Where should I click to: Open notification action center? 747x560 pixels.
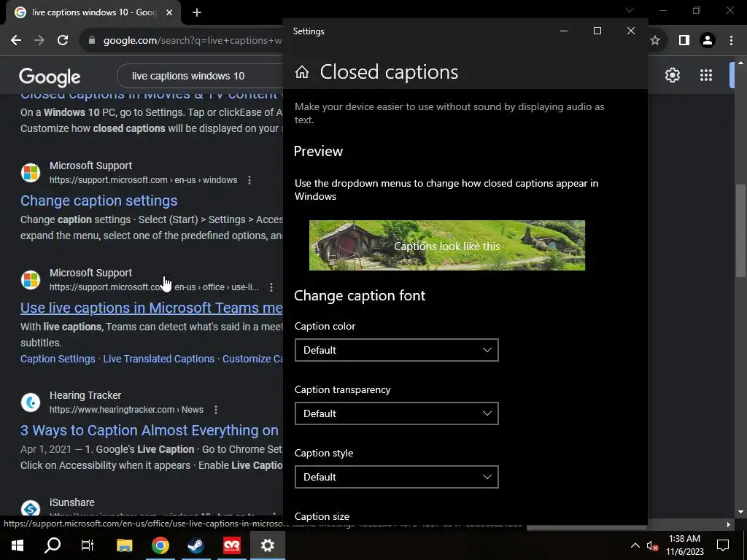click(723, 545)
